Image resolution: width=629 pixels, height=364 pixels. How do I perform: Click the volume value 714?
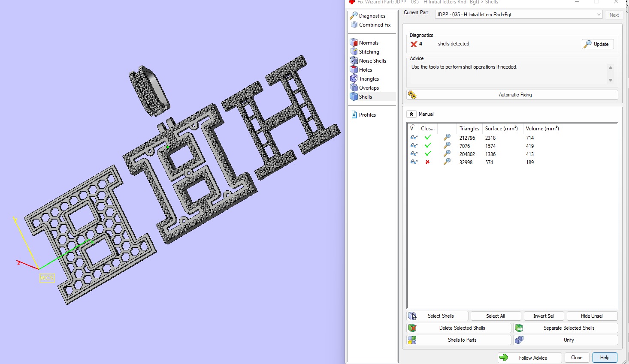click(x=530, y=138)
